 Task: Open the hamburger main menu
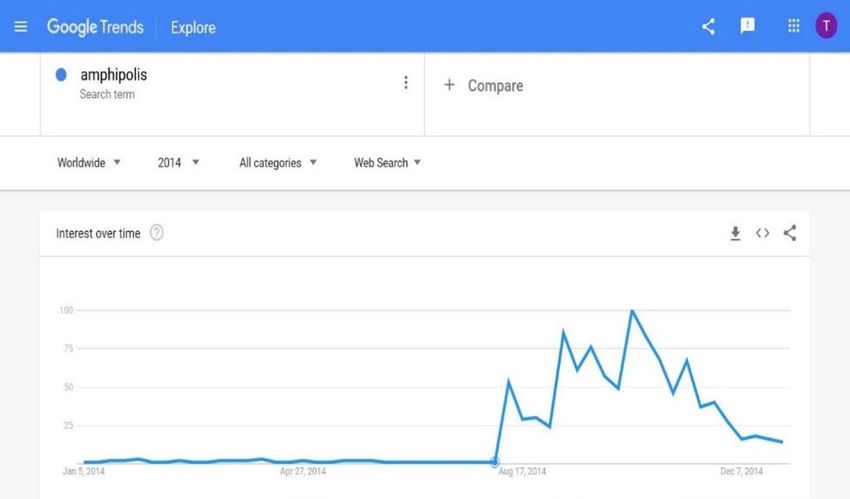(x=21, y=27)
